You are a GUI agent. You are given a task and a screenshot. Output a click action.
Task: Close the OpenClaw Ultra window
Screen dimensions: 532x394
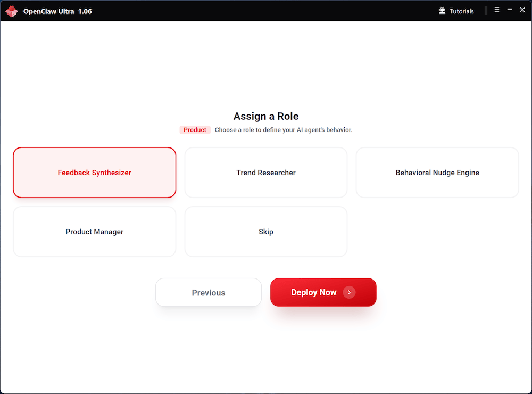(522, 10)
